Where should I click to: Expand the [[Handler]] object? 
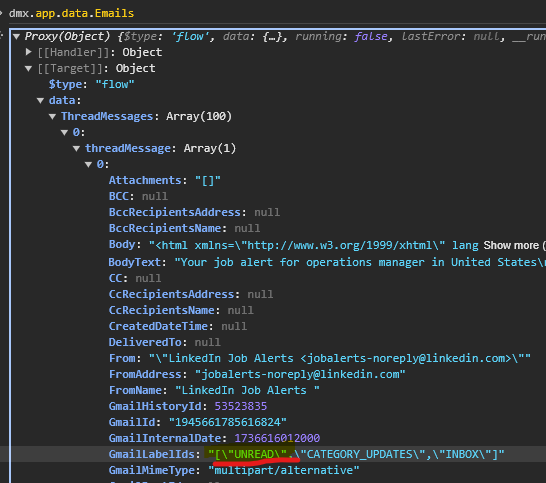(29, 52)
